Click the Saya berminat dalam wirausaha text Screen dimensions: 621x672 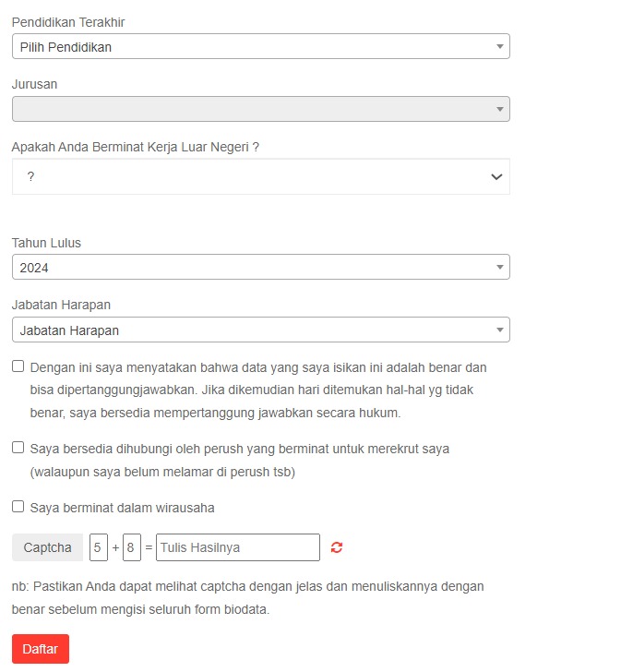pyautogui.click(x=122, y=508)
